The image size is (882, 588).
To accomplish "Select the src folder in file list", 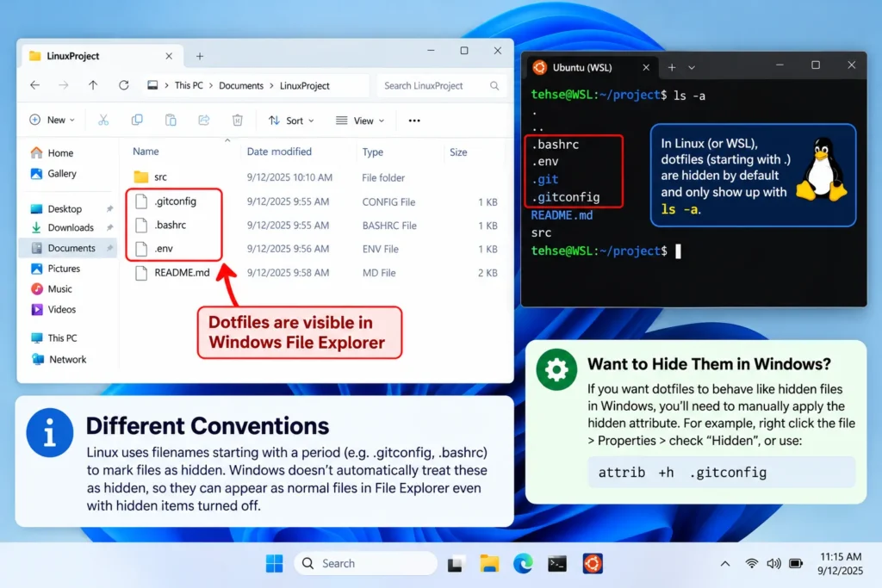I will click(317, 177).
